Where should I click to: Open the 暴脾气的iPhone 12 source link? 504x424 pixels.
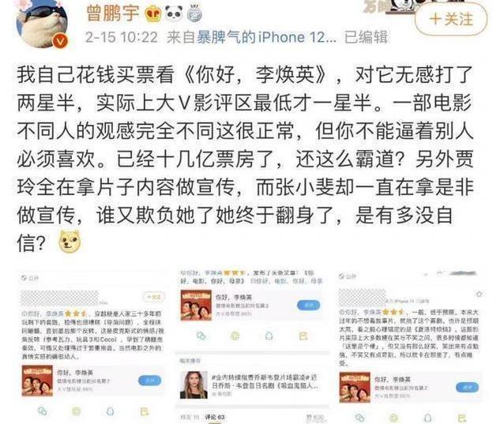click(x=266, y=37)
